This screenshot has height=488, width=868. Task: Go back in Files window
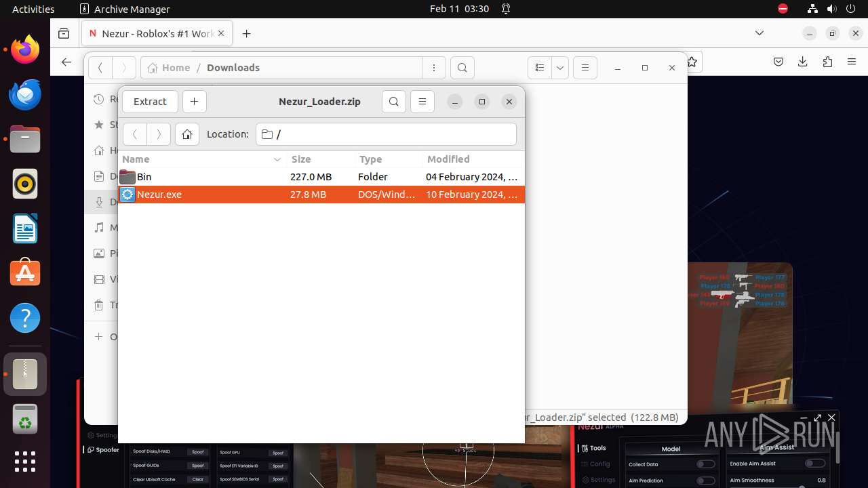pyautogui.click(x=100, y=68)
